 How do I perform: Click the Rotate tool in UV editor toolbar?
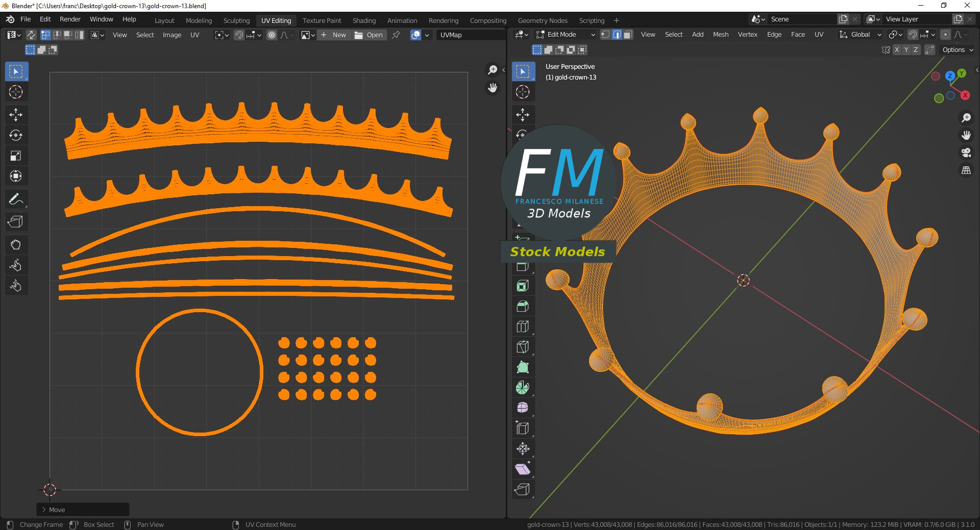(x=16, y=135)
